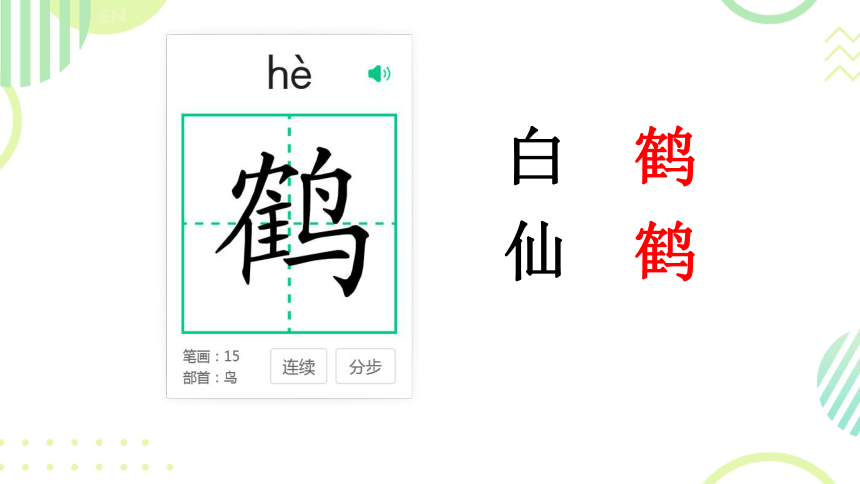Click the faint EN label in the corner

(112, 16)
